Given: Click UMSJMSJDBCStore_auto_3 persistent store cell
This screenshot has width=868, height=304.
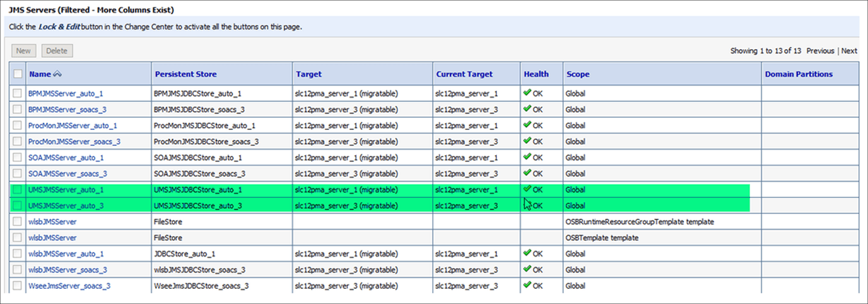Looking at the screenshot, I should (x=198, y=206).
